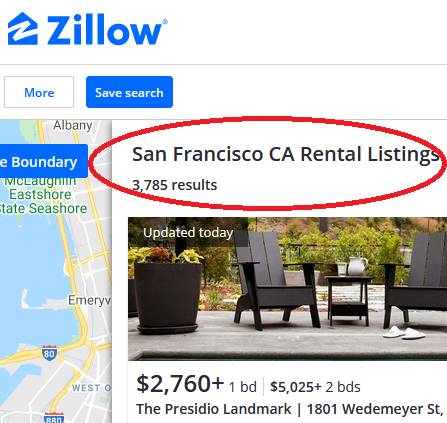This screenshot has height=423, width=447.
Task: Click the Remove Boundary map button
Action: tap(44, 161)
